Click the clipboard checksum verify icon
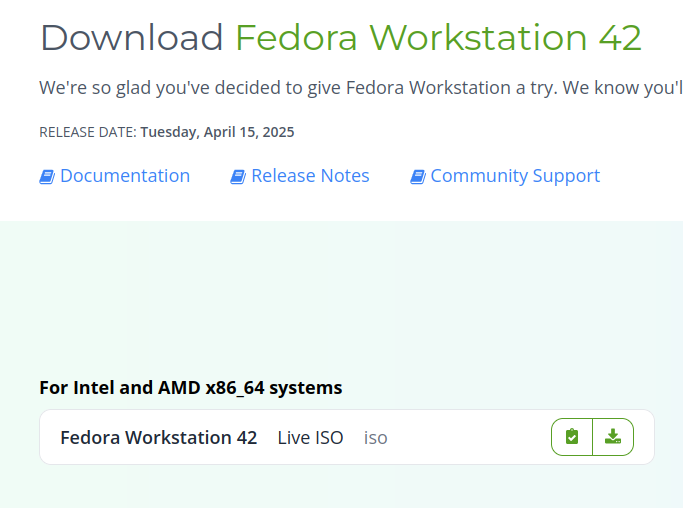 point(572,437)
